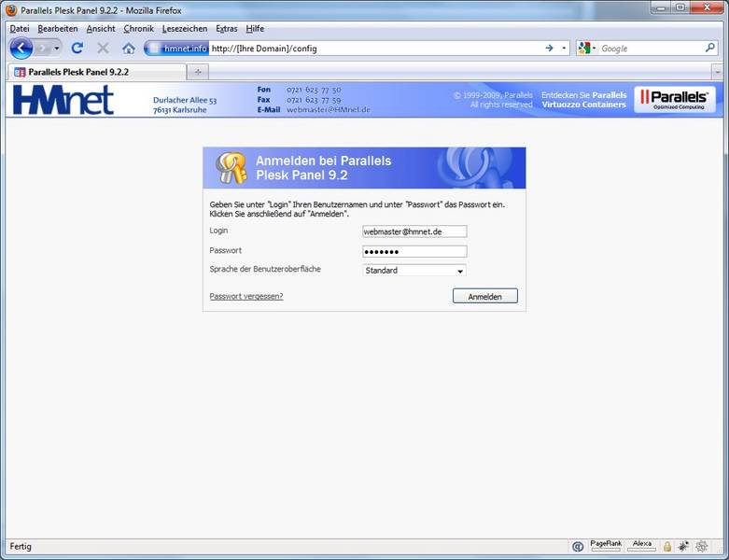Click the go arrow in address bar
Image resolution: width=729 pixels, height=560 pixels.
549,48
